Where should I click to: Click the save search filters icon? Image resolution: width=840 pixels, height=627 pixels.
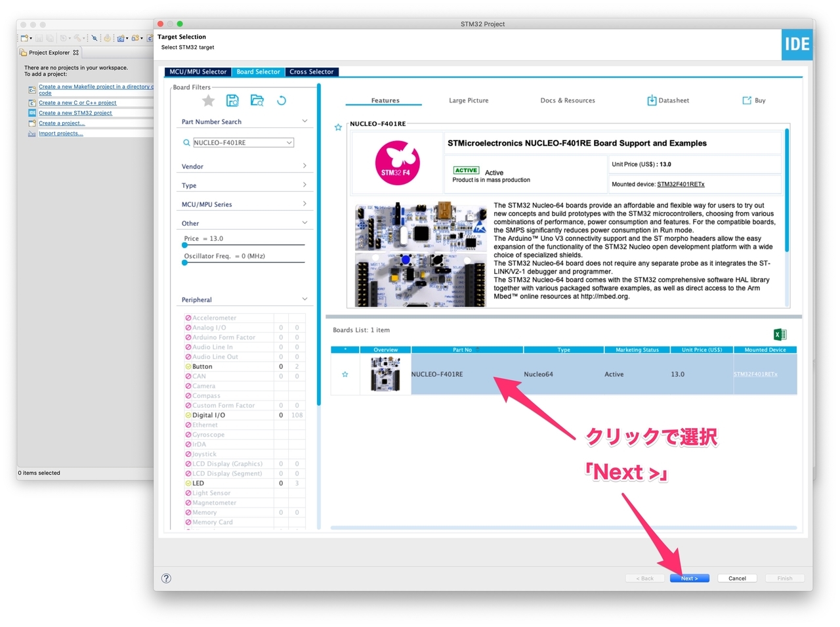pyautogui.click(x=232, y=100)
